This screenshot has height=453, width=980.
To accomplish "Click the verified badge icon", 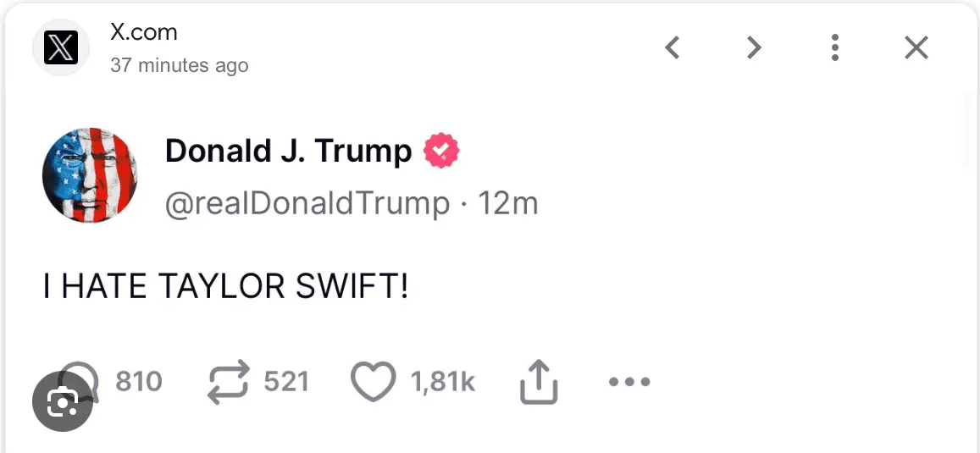I will (441, 152).
